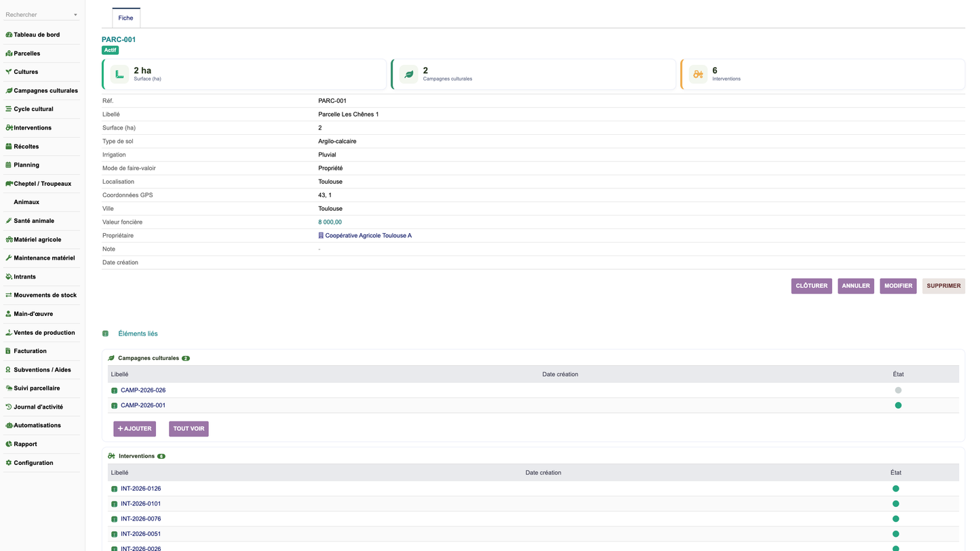Click the Configuration gear icon

9,463
